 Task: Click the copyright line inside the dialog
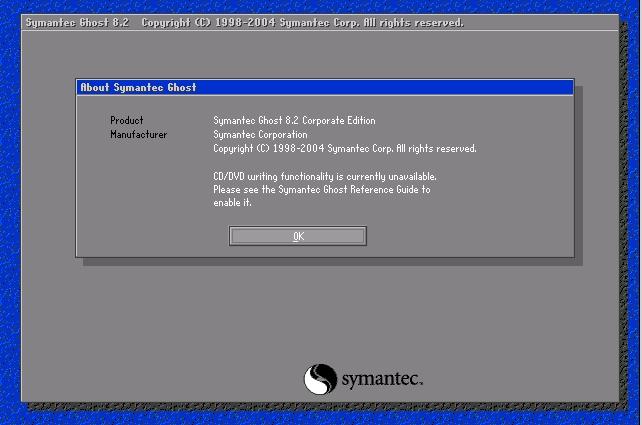344,149
